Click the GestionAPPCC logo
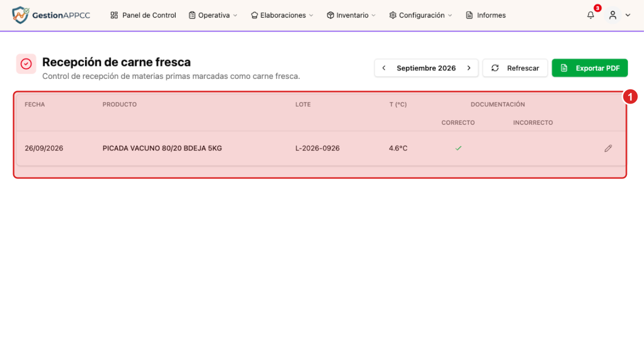The width and height of the screenshot is (644, 362). tap(51, 15)
